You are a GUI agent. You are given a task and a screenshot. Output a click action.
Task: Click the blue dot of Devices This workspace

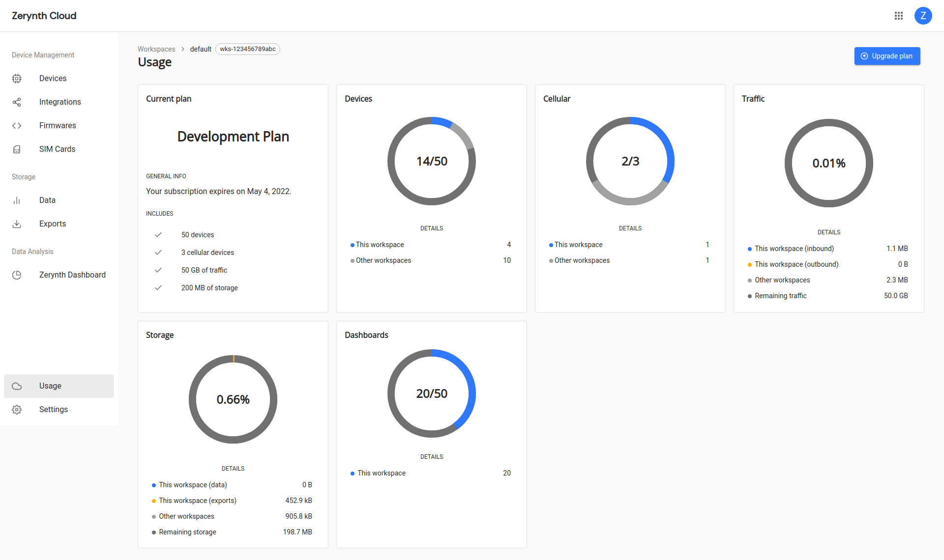pyautogui.click(x=353, y=245)
